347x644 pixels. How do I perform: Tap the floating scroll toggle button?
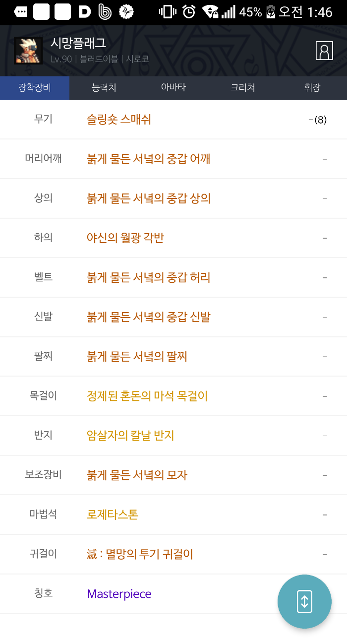click(304, 601)
